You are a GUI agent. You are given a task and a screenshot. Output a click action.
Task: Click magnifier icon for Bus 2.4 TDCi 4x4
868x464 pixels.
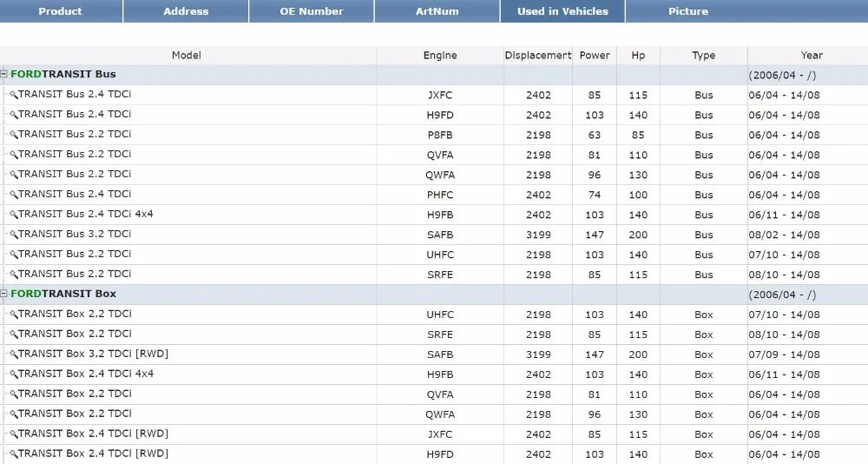13,215
